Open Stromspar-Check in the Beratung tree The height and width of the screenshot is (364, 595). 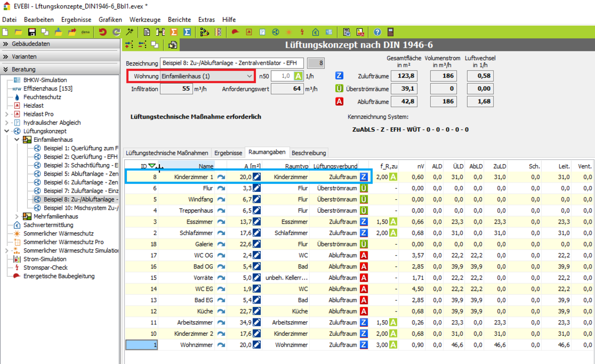(45, 268)
